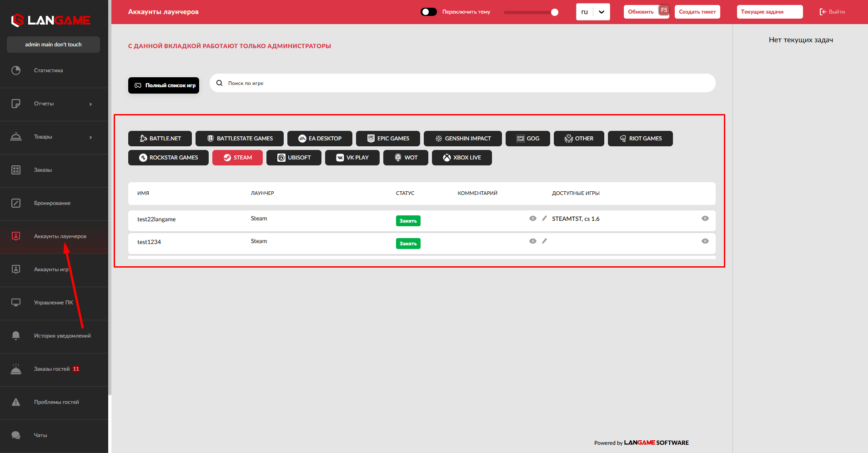Open Заказы гостей with 11 badge
Viewport: 868px width, 453px height.
pyautogui.click(x=54, y=369)
